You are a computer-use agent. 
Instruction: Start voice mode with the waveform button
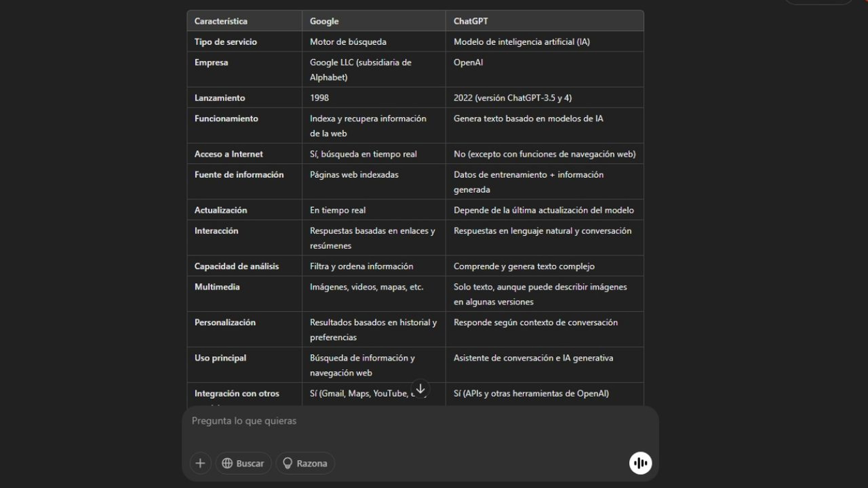pos(640,463)
